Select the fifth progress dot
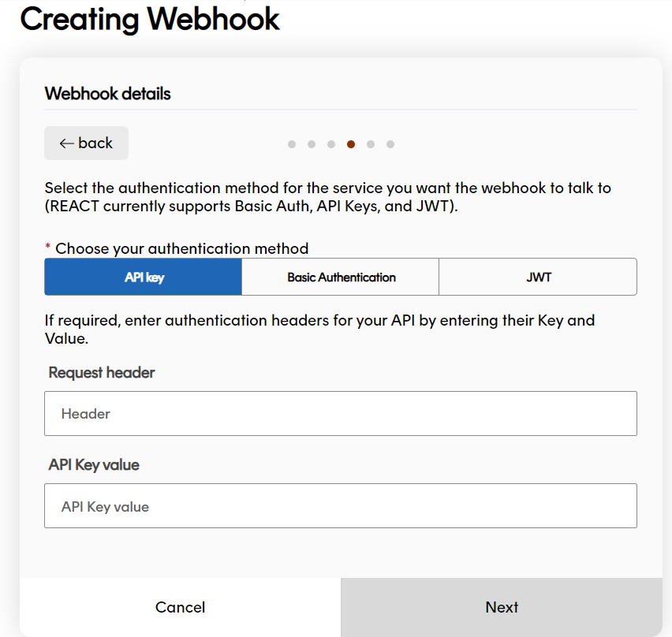The image size is (672, 637). (371, 144)
